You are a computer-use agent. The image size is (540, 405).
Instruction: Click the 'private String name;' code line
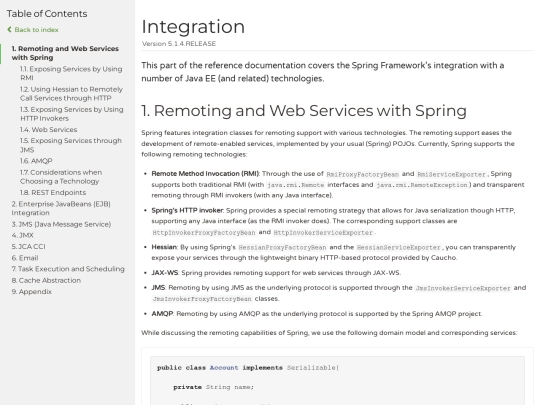pyautogui.click(x=214, y=387)
